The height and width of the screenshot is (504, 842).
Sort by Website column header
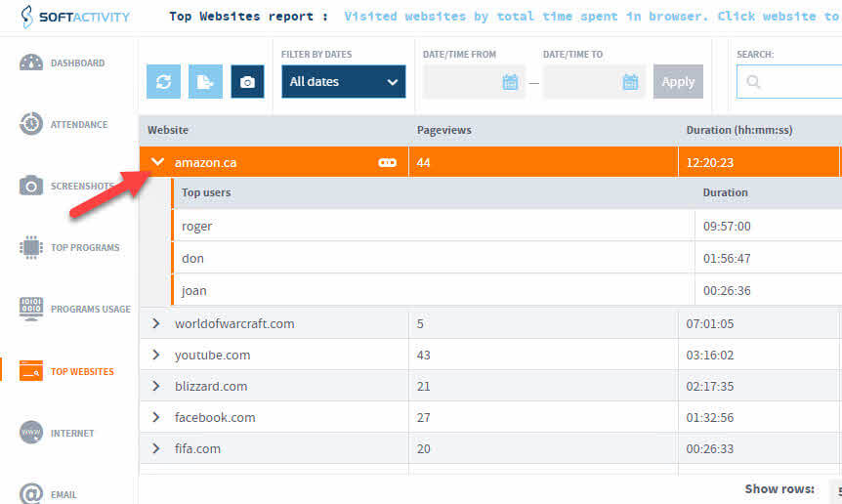tap(168, 130)
